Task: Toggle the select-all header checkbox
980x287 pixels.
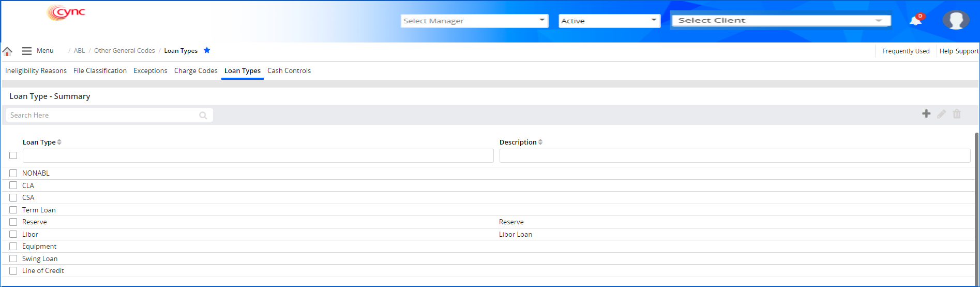Action: [13, 155]
